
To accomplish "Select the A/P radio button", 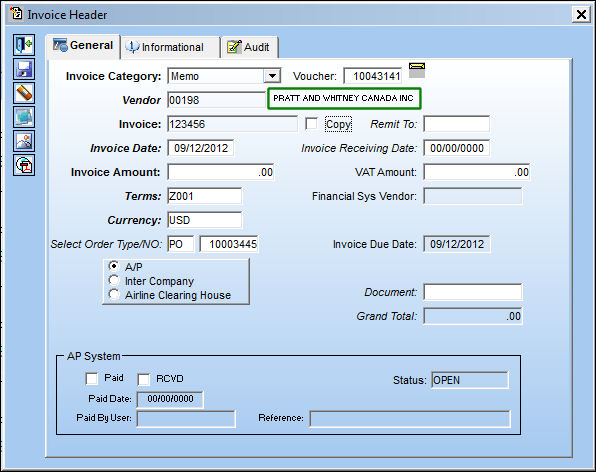I will (x=114, y=266).
